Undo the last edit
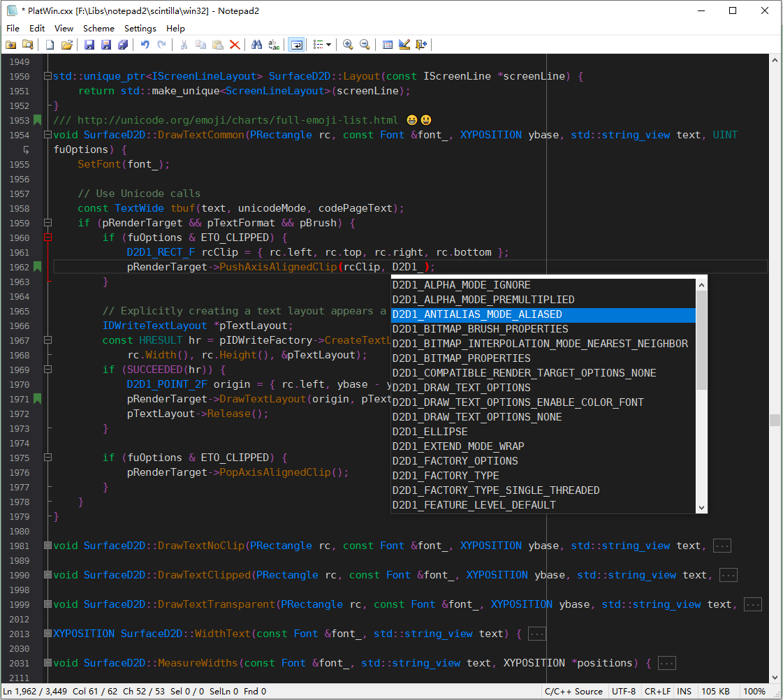Viewport: 783px width, 700px height. click(x=145, y=45)
